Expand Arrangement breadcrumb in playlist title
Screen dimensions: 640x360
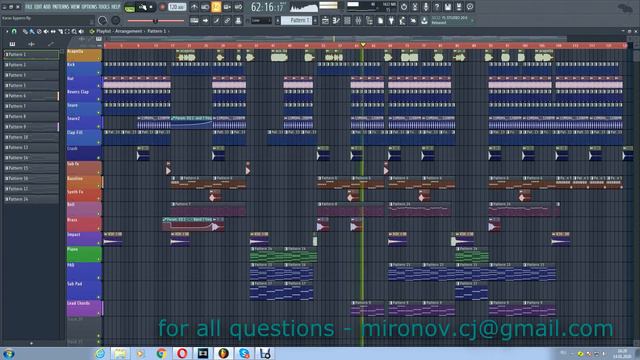[129, 31]
